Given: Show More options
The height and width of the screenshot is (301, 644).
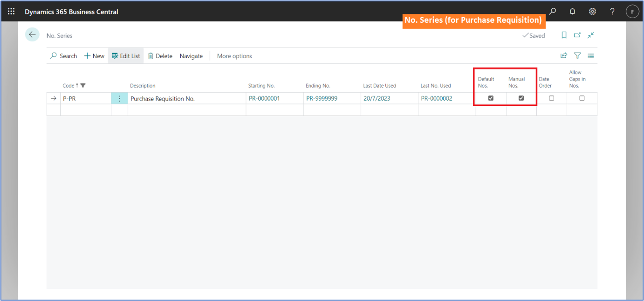Looking at the screenshot, I should (234, 56).
